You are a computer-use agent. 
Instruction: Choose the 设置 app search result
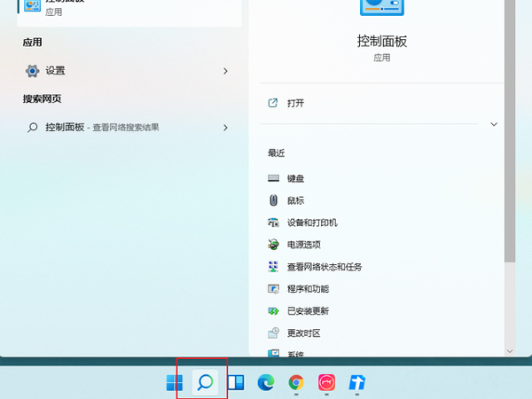(x=55, y=71)
